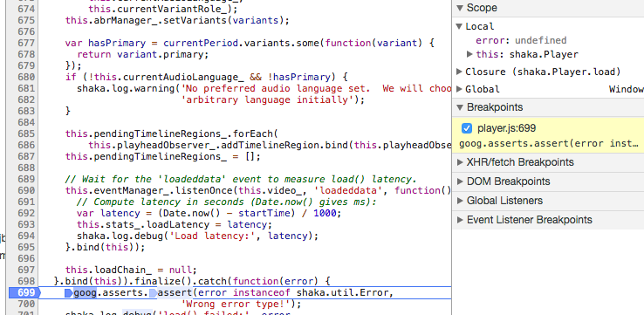Collapse the Local scope group
644x315 pixels.
pyautogui.click(x=459, y=26)
